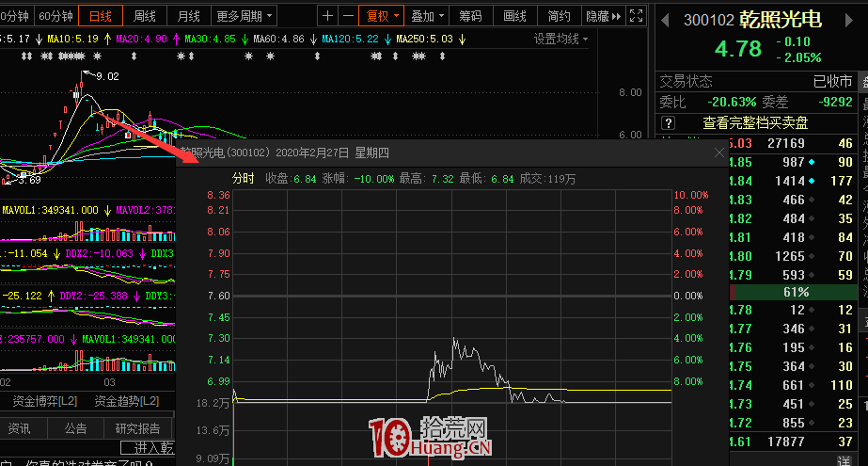The height and width of the screenshot is (466, 868).
Task: Switch chart to 60分钟 period
Action: (55, 16)
